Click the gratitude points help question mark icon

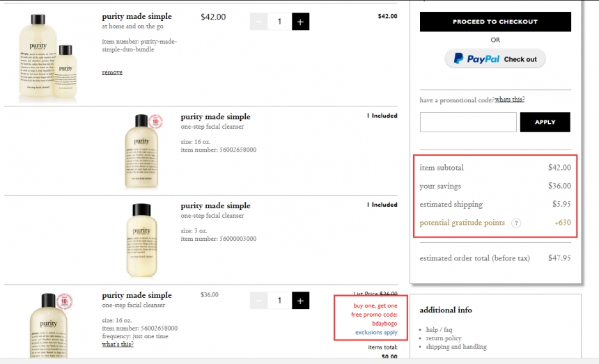click(x=516, y=223)
